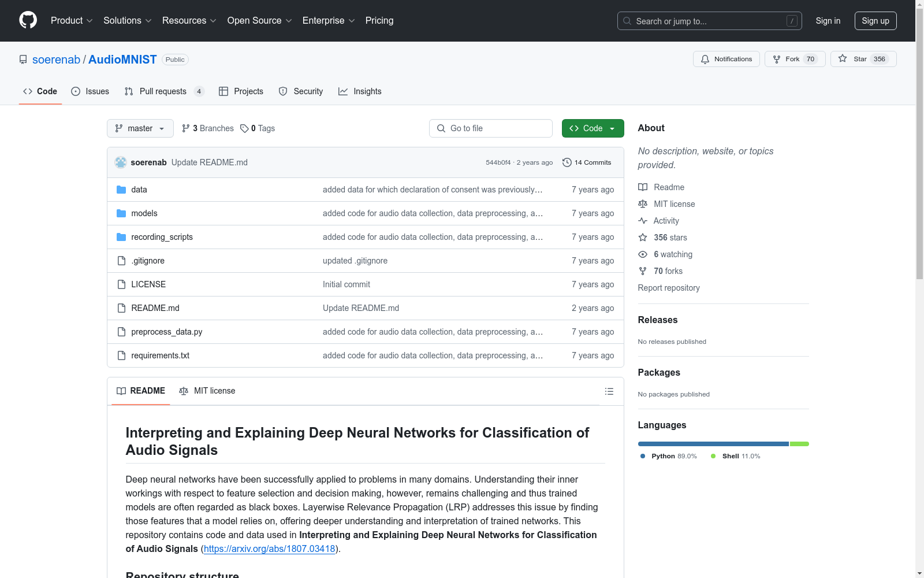Click Sign in

(x=828, y=21)
